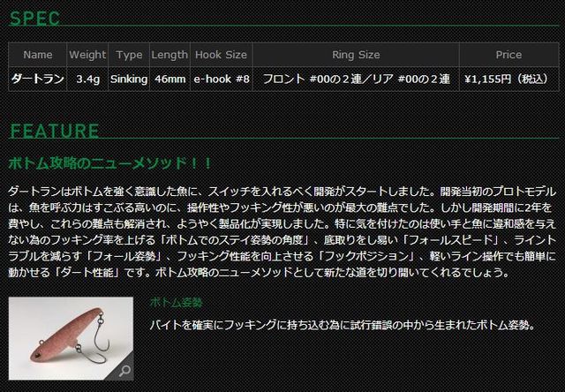Select the Price column header

pos(508,55)
